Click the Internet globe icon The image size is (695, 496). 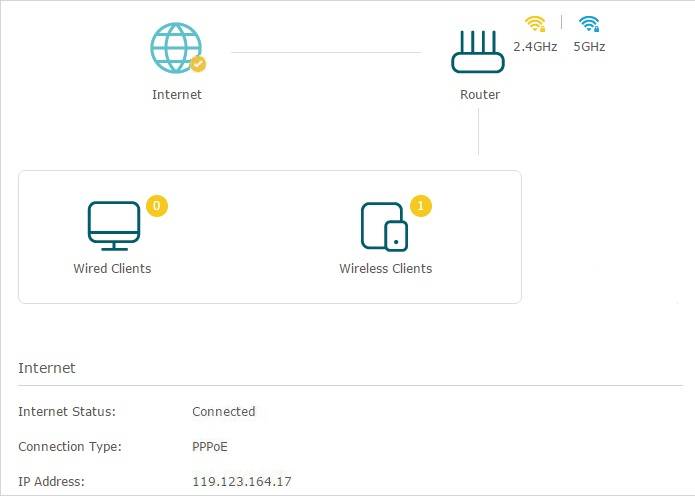tap(176, 48)
